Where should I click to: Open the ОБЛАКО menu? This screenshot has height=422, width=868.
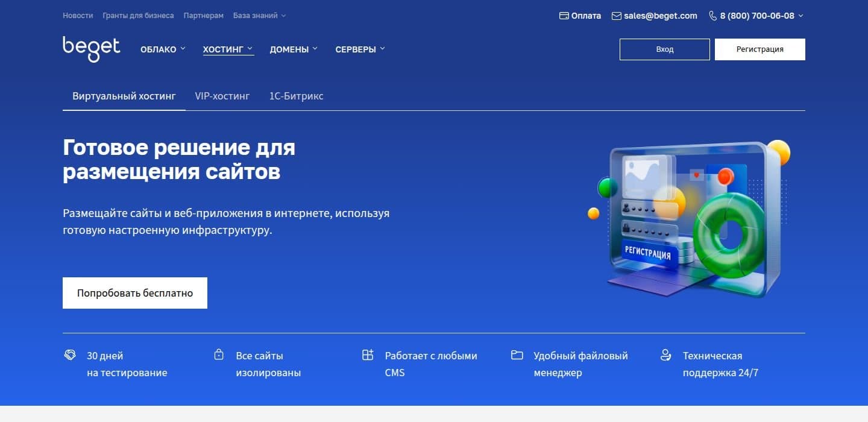[163, 49]
